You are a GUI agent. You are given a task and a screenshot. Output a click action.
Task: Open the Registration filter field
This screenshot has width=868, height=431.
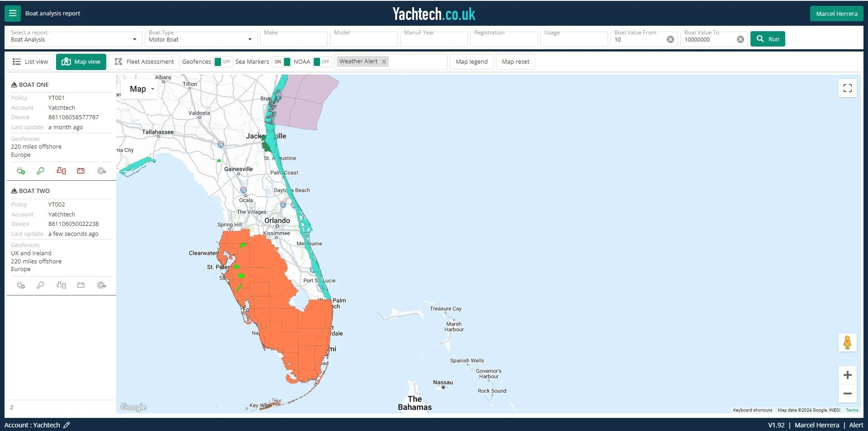point(504,39)
